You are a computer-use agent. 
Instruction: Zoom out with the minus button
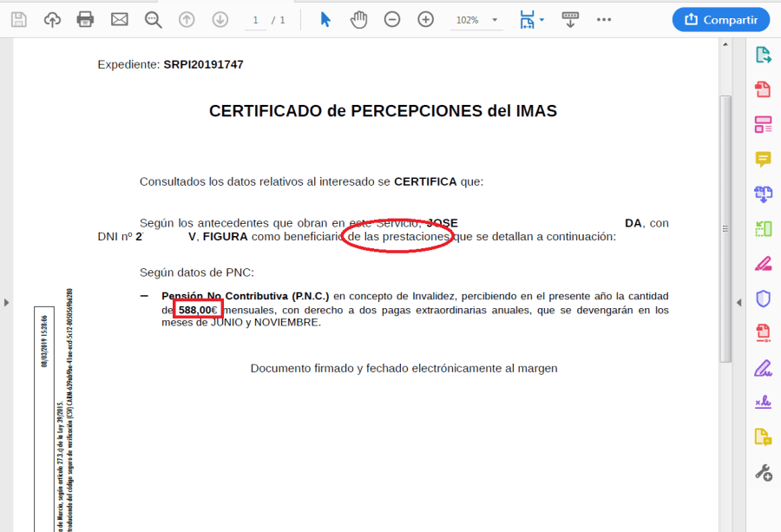[392, 19]
